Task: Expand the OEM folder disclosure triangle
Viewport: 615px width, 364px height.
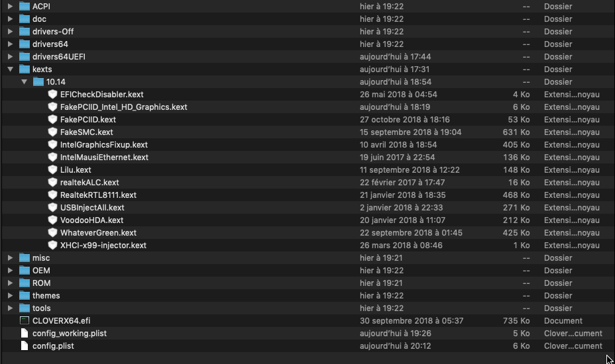Action: click(x=10, y=271)
